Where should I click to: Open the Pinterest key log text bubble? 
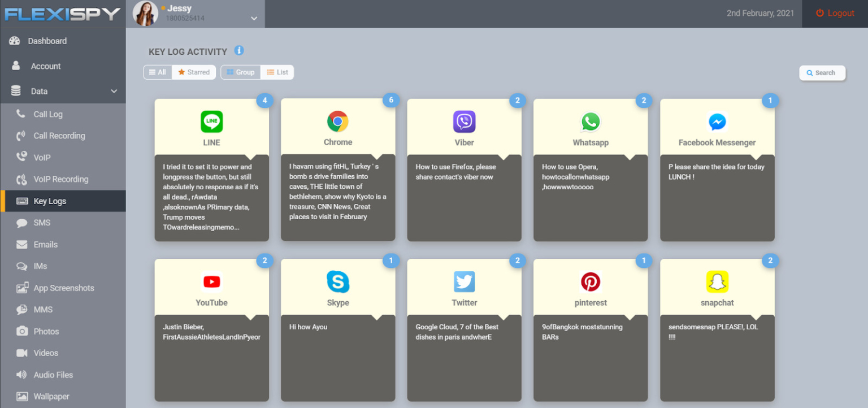(x=590, y=357)
